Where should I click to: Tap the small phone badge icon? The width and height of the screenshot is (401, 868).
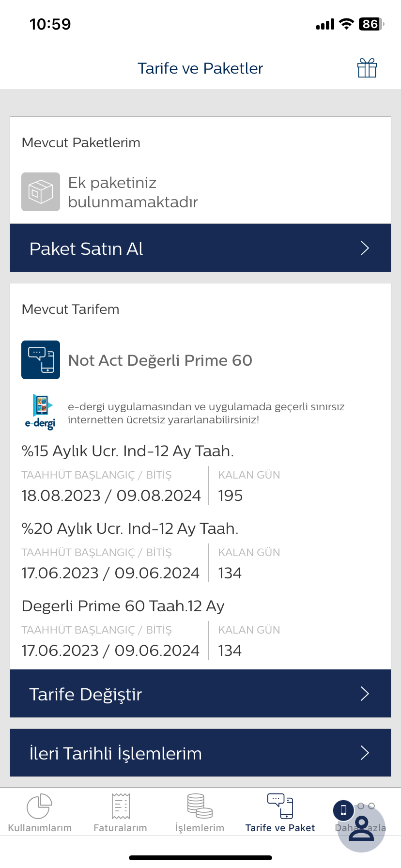click(x=343, y=810)
